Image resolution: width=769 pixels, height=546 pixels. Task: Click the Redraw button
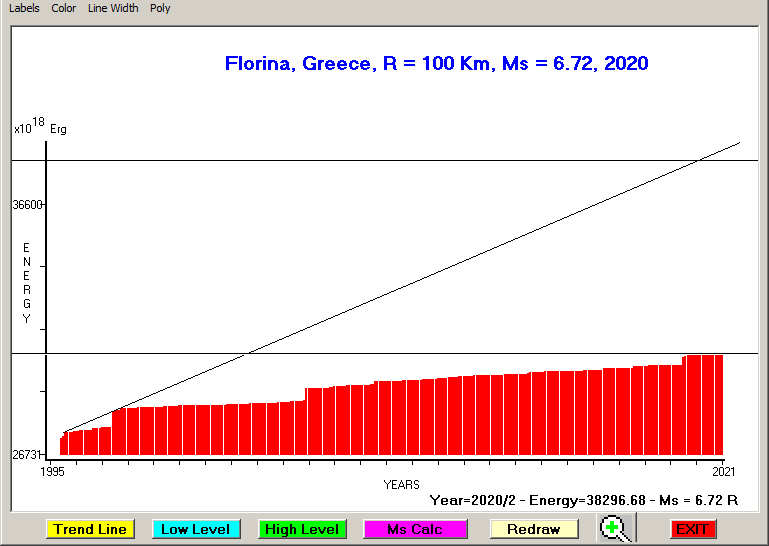[534, 529]
